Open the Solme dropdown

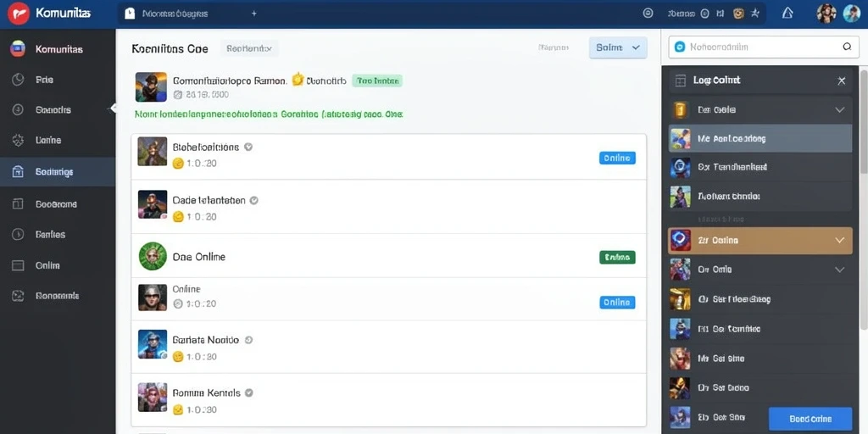618,48
